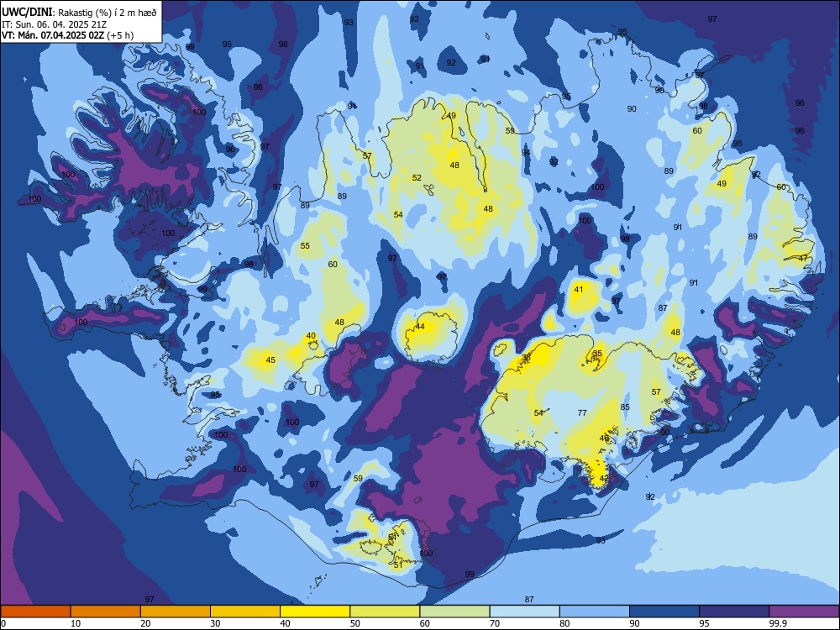Click the humidity value '85' on the map
840x630 pixels.
[x=625, y=407]
